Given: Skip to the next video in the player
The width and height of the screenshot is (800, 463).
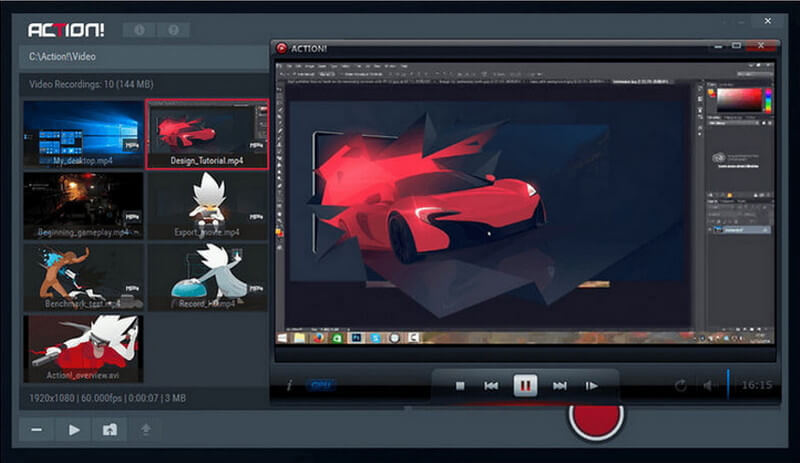Looking at the screenshot, I should tap(560, 386).
